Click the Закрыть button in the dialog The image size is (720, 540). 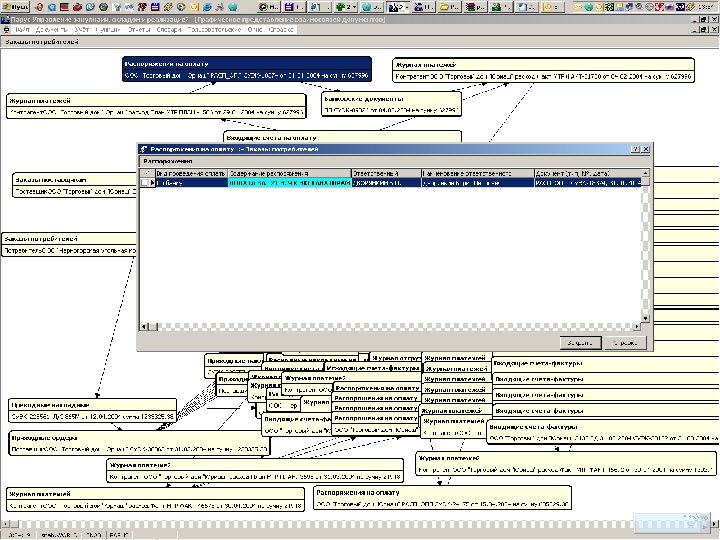(x=580, y=343)
